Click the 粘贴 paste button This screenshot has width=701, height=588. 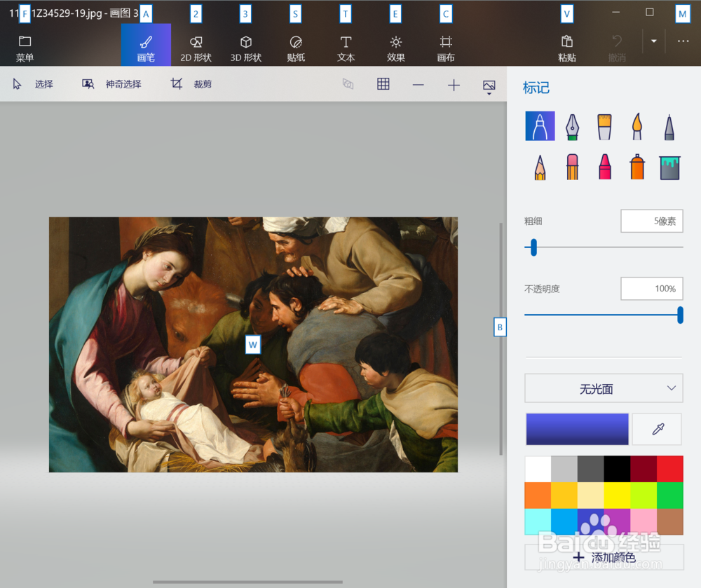(567, 48)
